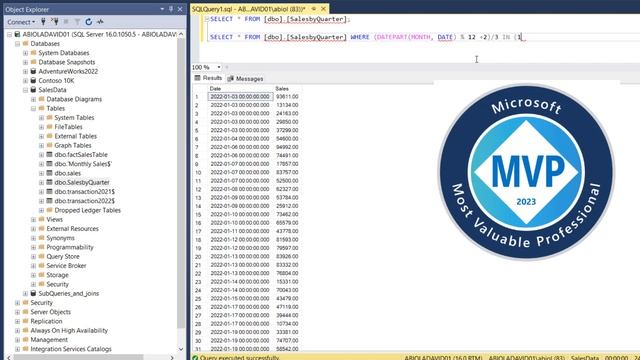640x360 pixels.
Task: Select the Storage folder
Action: coord(57,275)
